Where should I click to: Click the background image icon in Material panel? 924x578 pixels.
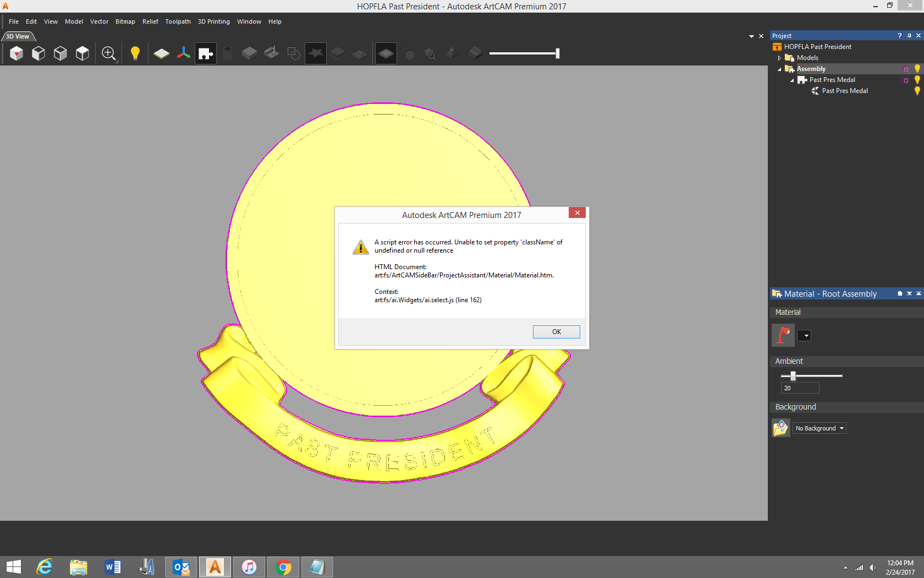tap(780, 428)
